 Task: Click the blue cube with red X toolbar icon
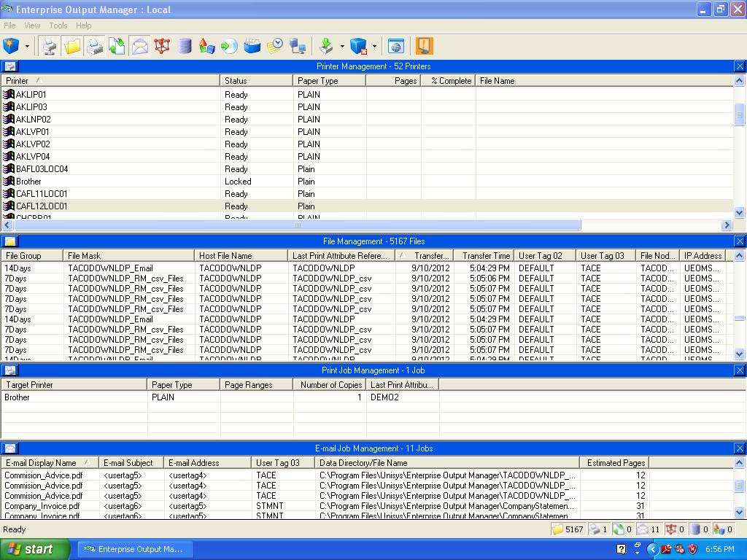[358, 46]
